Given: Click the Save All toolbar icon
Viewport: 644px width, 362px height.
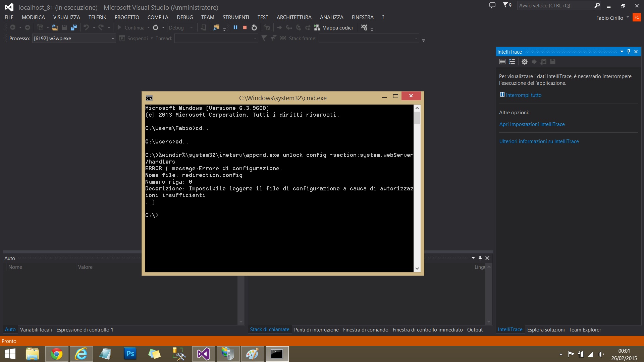Looking at the screenshot, I should 74,27.
